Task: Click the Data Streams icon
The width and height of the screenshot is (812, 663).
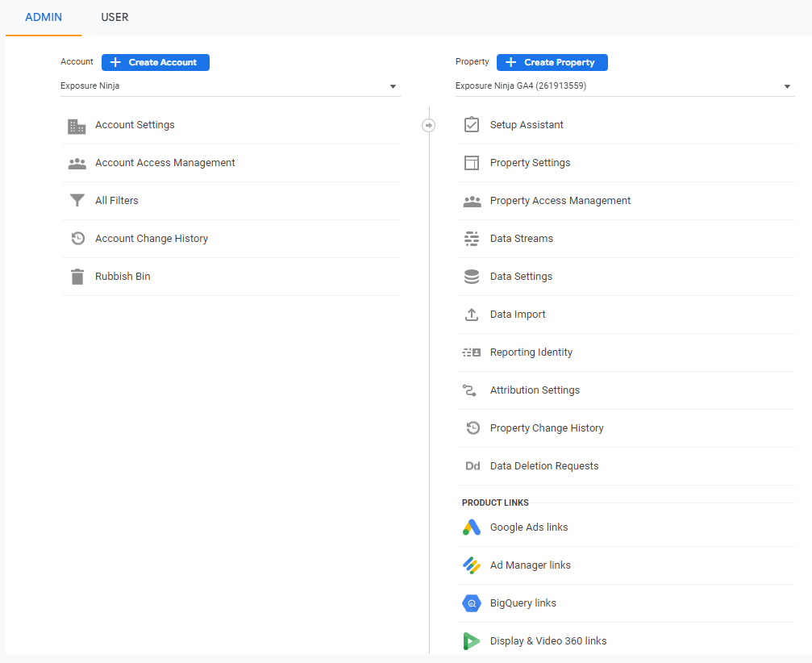Action: point(472,238)
